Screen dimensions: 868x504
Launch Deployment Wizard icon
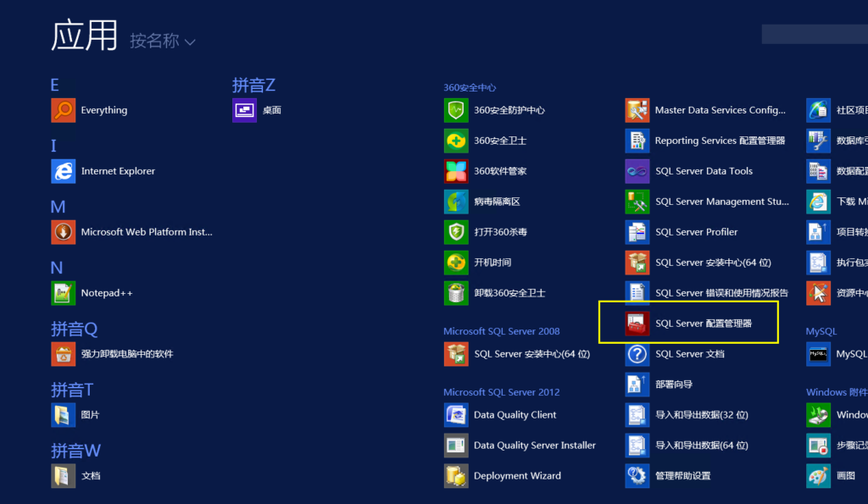[x=455, y=475]
